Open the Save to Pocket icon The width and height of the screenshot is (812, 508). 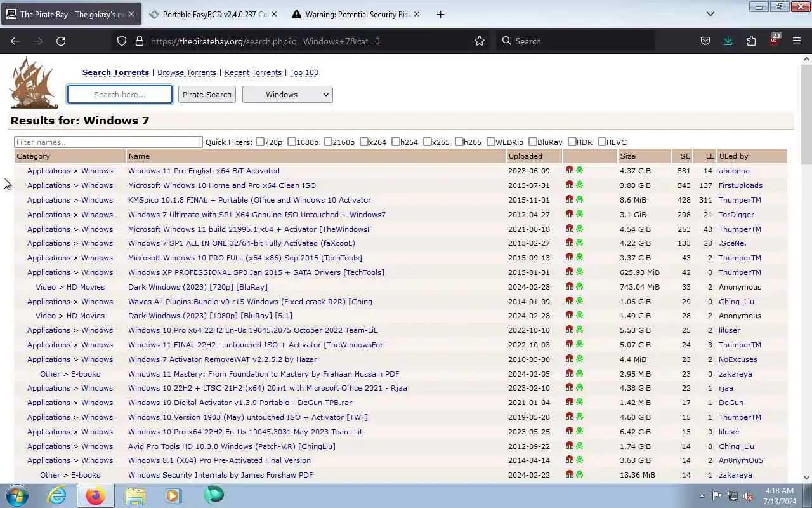pyautogui.click(x=705, y=41)
